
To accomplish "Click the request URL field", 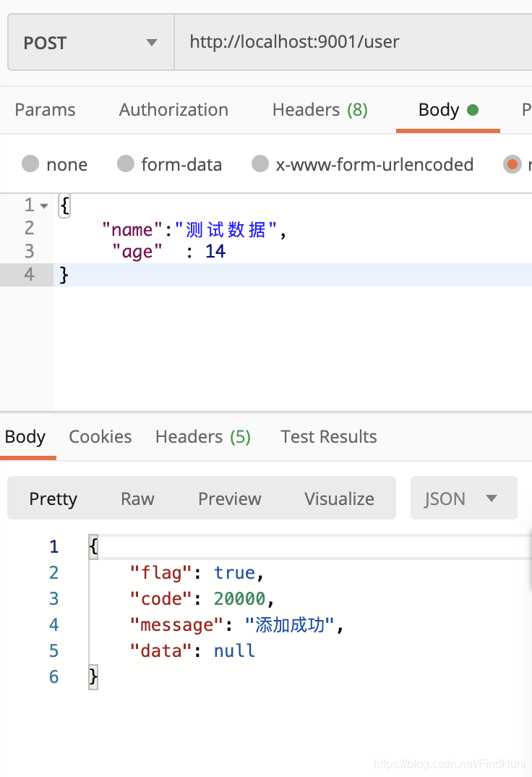I will [x=353, y=43].
